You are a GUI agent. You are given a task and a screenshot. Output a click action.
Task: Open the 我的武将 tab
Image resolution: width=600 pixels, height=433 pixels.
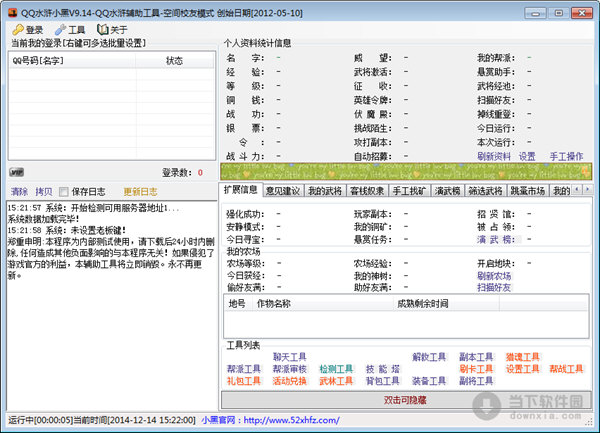[325, 190]
